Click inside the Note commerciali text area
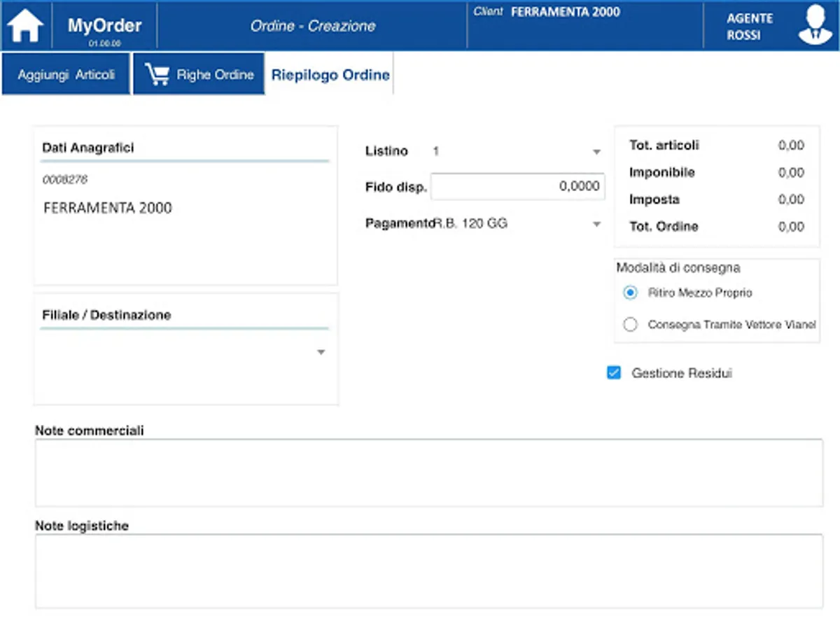Viewport: 840px width, 630px height. point(428,472)
